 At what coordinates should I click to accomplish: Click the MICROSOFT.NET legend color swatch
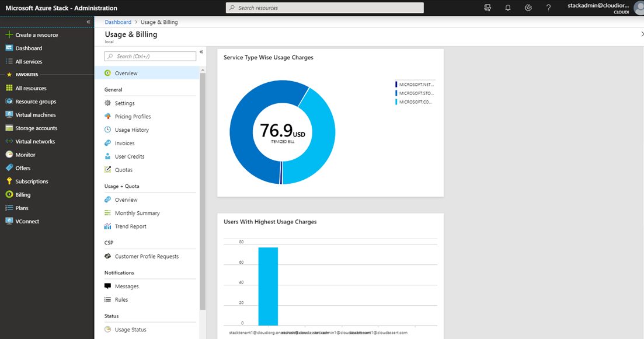[396, 85]
